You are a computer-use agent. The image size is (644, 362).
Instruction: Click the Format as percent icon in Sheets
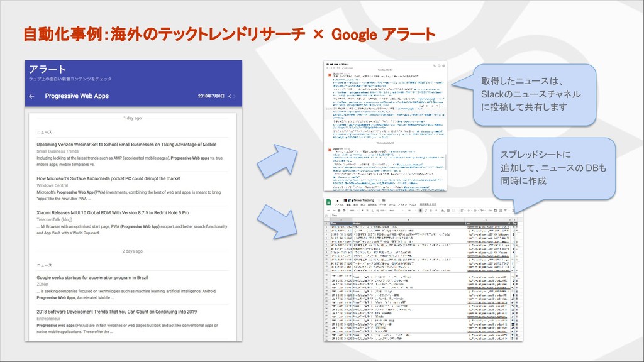click(x=367, y=211)
